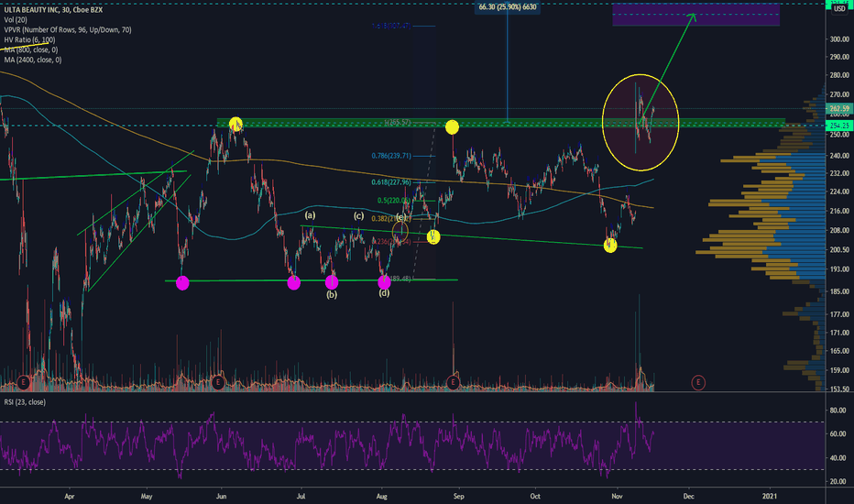854x504 pixels.
Task: Click the Sep label on time axis
Action: (x=458, y=497)
